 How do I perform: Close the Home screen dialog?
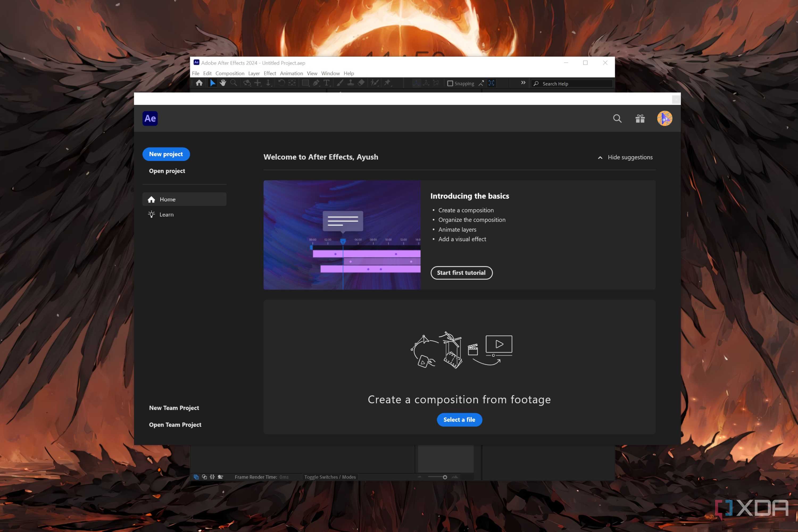click(x=676, y=99)
